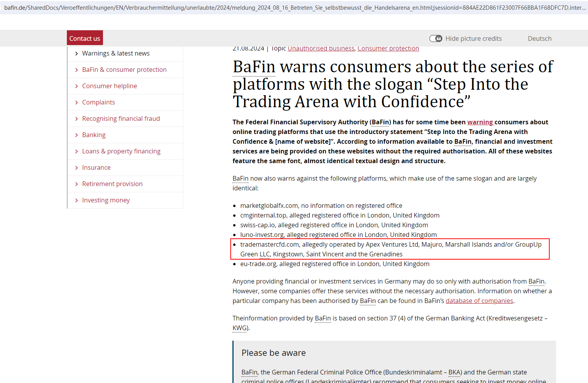Image resolution: width=588 pixels, height=383 pixels.
Task: Click the BKA abbreviation in notice box
Action: tap(454, 372)
